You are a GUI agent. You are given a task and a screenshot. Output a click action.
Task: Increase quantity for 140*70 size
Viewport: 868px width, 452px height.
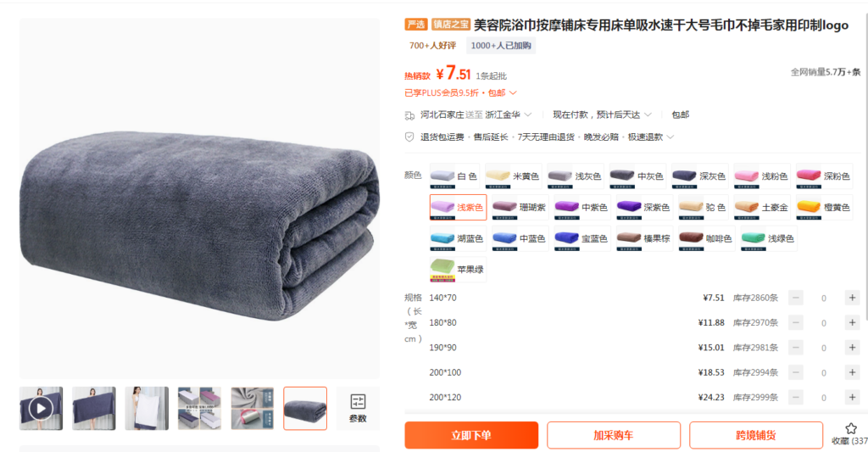click(x=852, y=298)
